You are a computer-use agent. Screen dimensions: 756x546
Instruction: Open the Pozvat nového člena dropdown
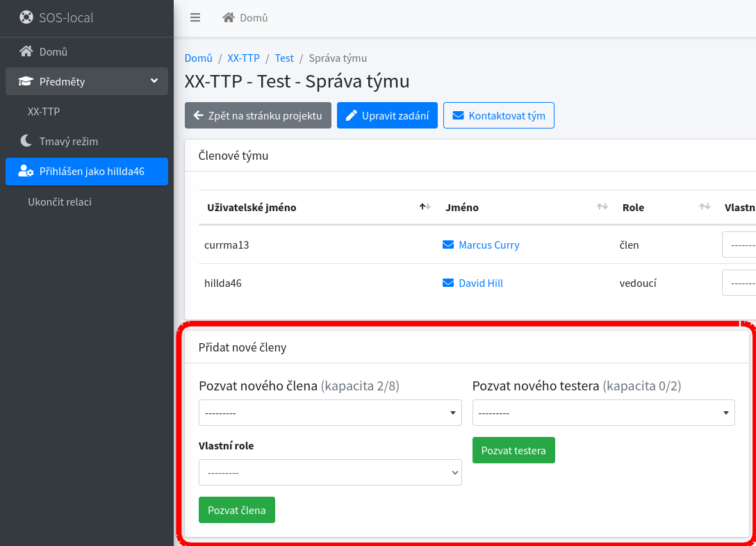point(330,413)
